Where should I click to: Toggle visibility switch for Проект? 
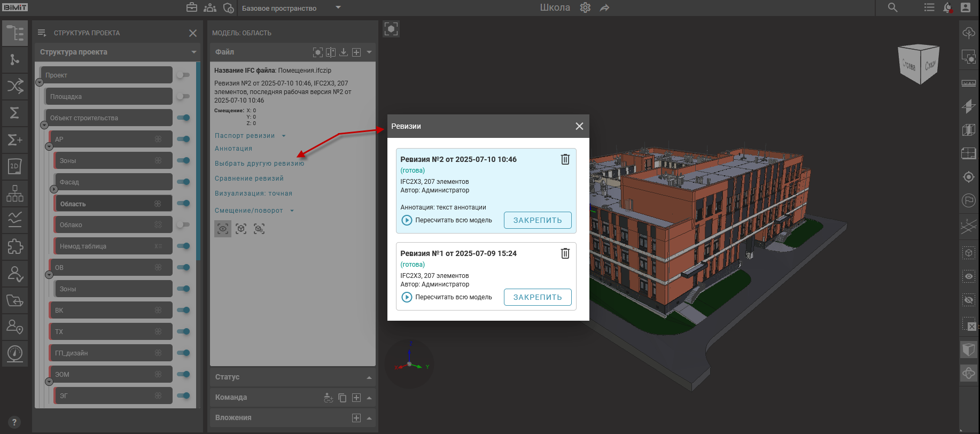183,75
